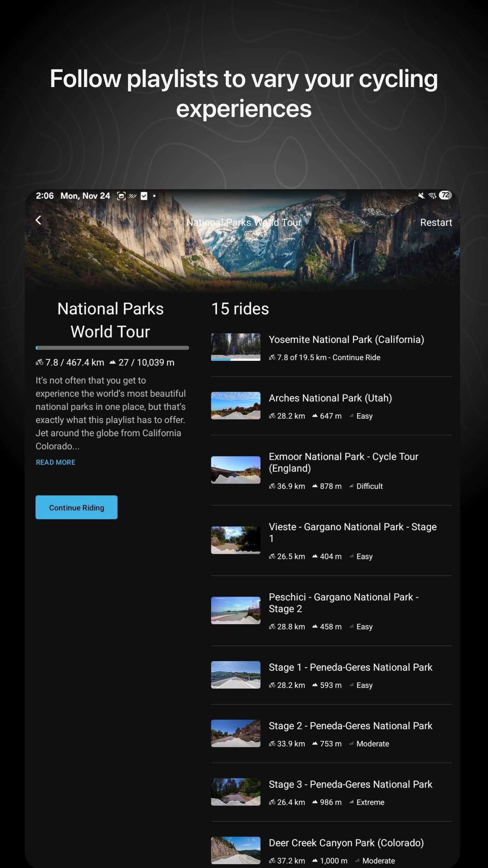Screen dimensions: 488x868
Task: Click difficulty bars icon in Arches row
Action: click(x=351, y=416)
